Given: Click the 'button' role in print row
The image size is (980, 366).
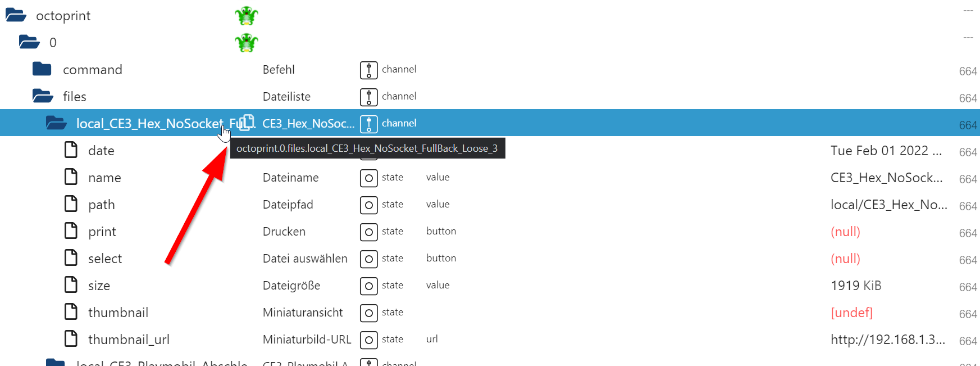Looking at the screenshot, I should (x=441, y=231).
